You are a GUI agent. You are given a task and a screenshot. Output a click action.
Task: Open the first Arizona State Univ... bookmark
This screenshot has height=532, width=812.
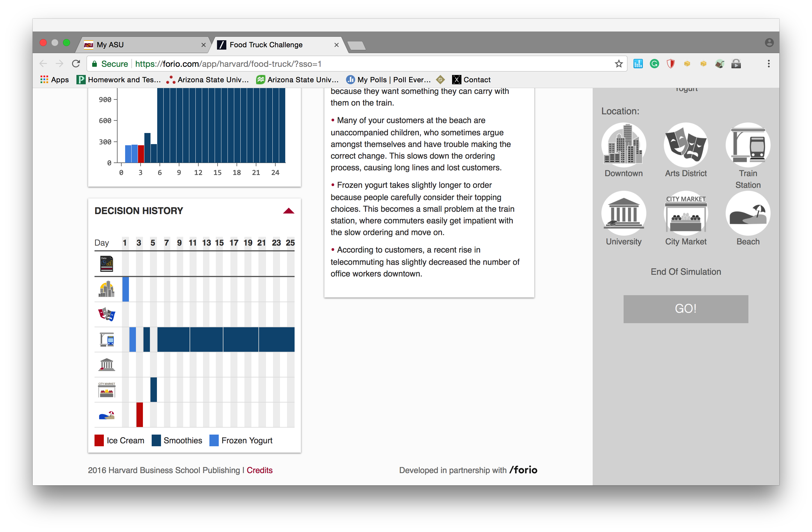point(207,80)
